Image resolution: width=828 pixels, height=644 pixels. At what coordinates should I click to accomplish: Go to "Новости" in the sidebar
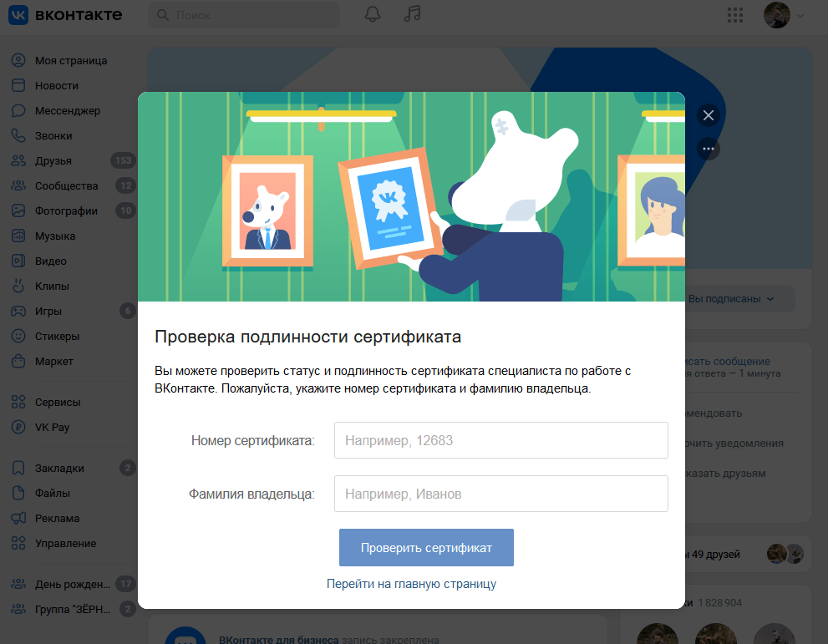click(x=56, y=86)
